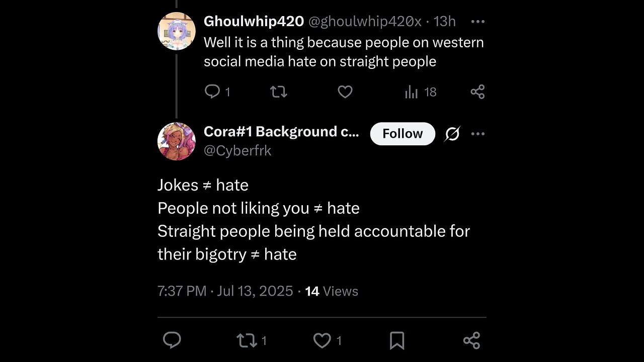Screen dimensions: 644x362
Task: Open the @Cyberfrk handle link
Action: coord(237,150)
